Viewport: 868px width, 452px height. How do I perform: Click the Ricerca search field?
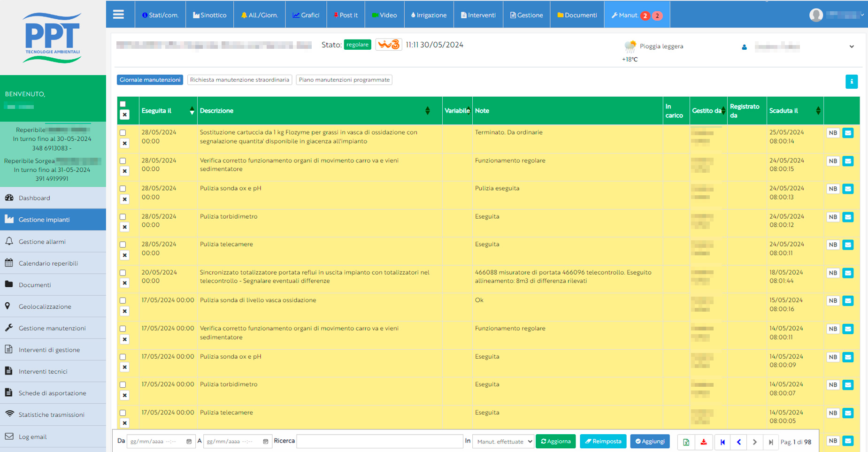[380, 441]
